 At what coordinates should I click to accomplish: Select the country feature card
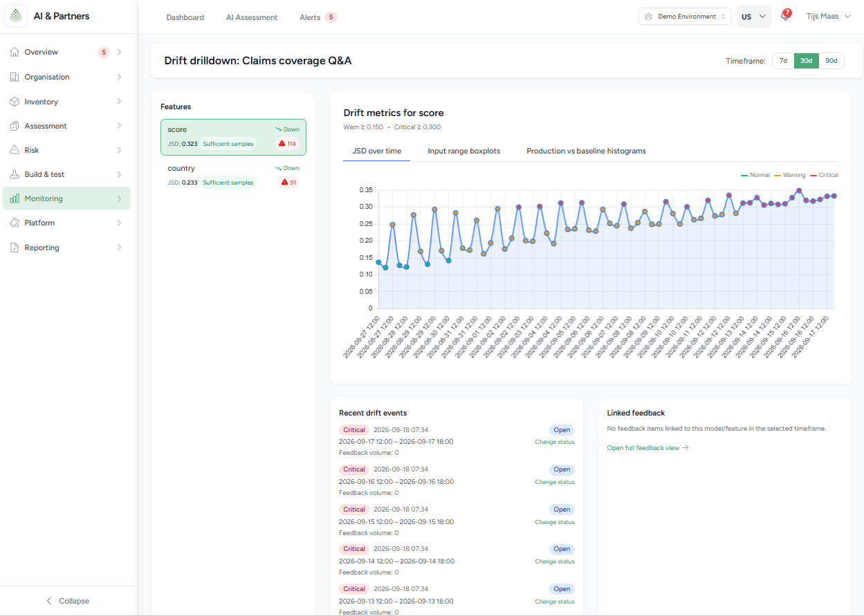tap(233, 176)
